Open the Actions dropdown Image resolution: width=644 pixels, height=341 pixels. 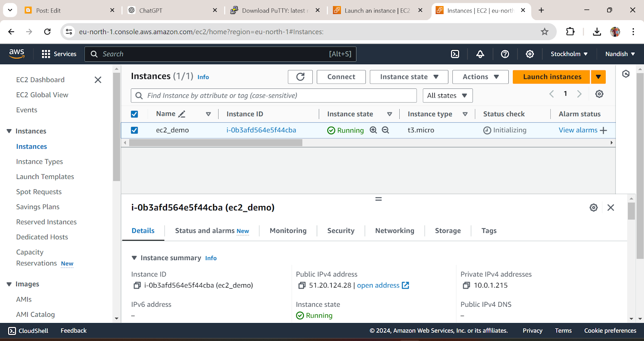pyautogui.click(x=481, y=77)
